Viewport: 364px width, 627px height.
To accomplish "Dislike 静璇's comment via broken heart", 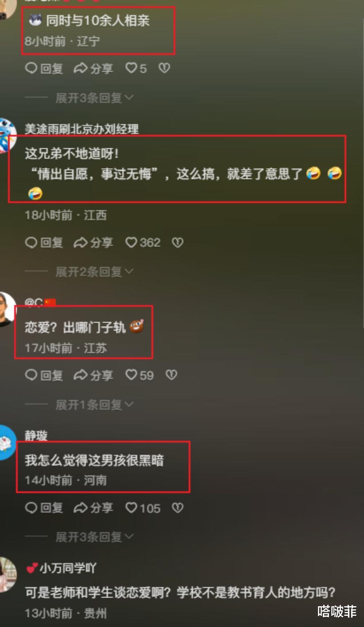I will tap(178, 508).
